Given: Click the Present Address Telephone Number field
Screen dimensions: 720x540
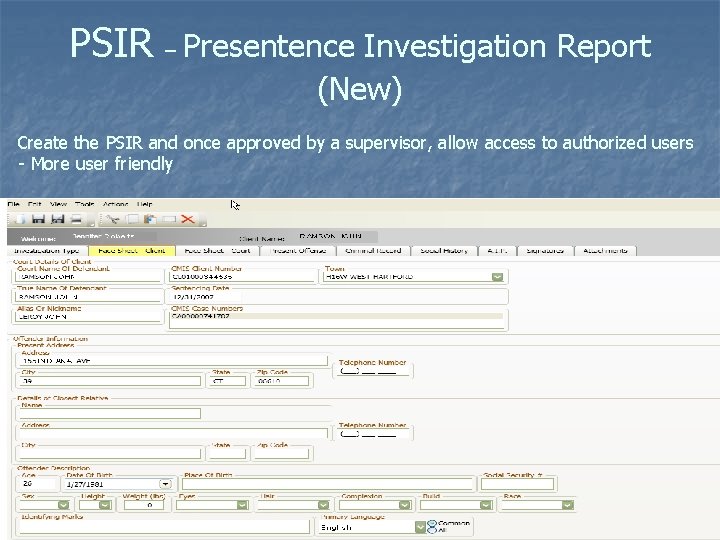Looking at the screenshot, I should (x=373, y=371).
